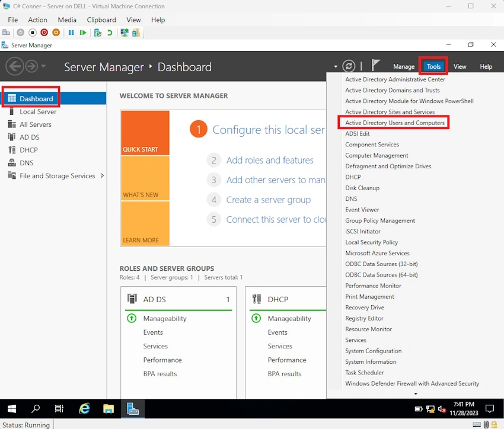Click the Server Manager refresh icon
Screen dimensions: 504x429
[x=349, y=66]
